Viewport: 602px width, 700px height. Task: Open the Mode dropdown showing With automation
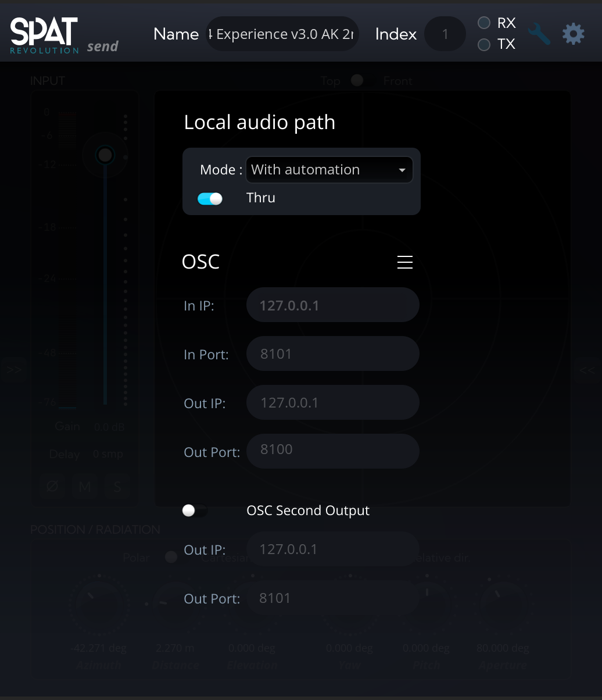[329, 169]
